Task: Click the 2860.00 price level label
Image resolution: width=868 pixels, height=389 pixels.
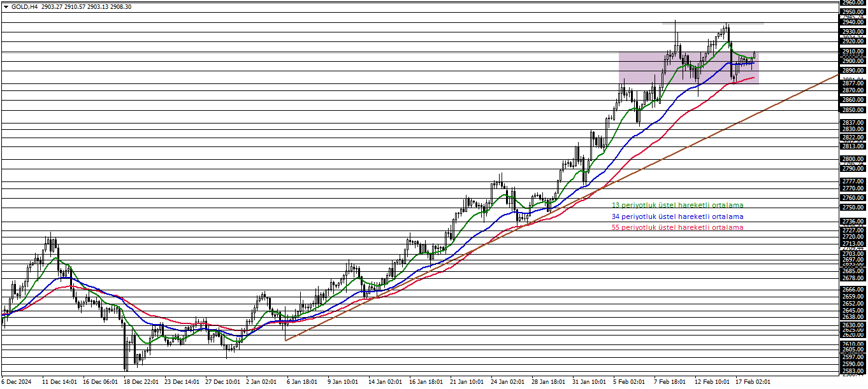Action: click(x=853, y=100)
